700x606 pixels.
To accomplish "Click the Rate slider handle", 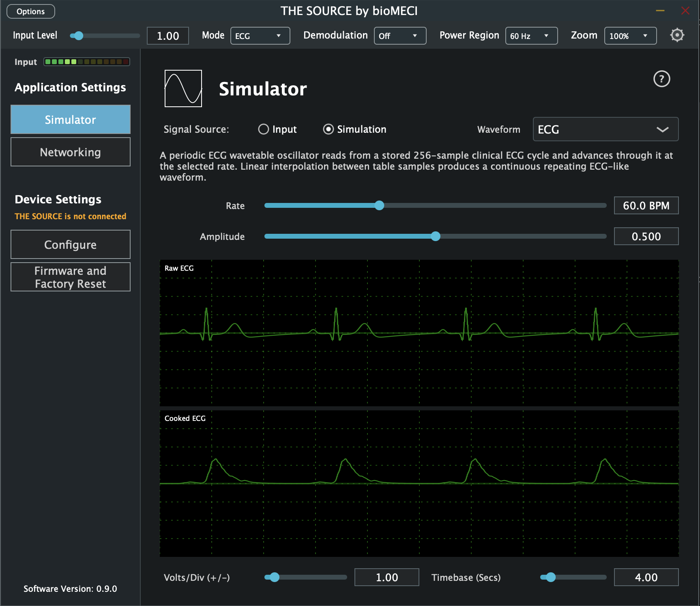I will click(379, 205).
